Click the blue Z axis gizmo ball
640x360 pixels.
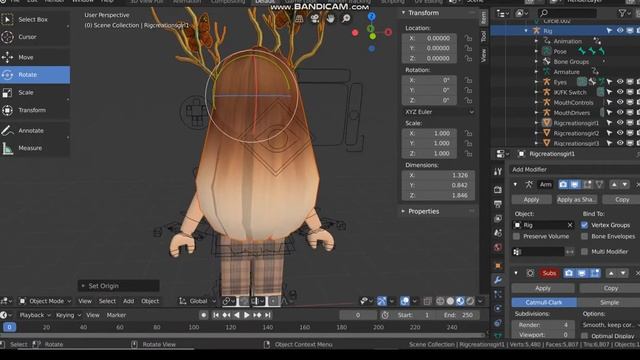pyautogui.click(x=371, y=17)
